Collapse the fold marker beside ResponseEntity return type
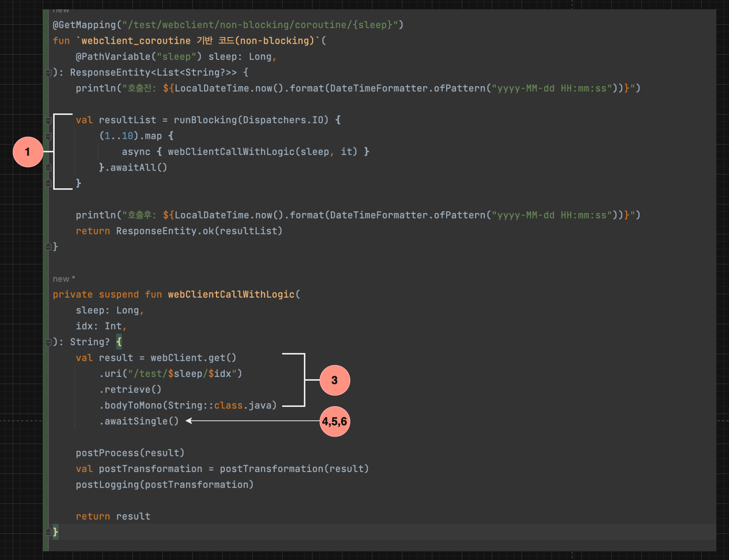729x560 pixels. (x=48, y=73)
